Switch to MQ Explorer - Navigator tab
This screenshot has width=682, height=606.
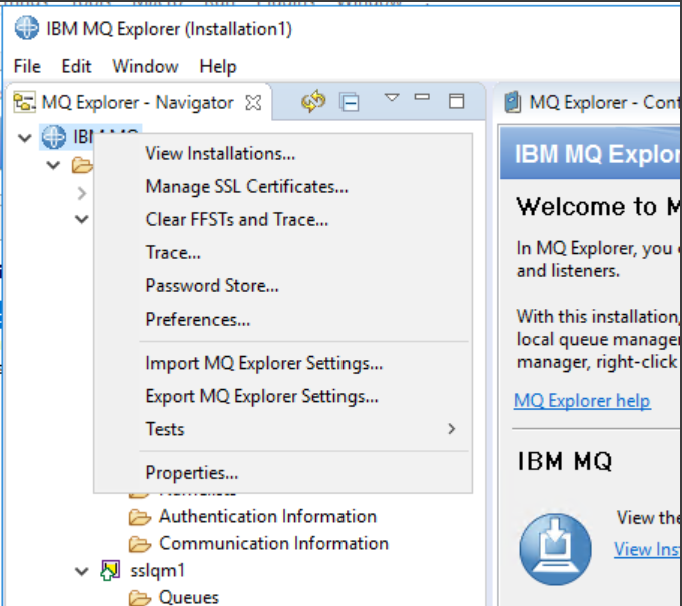pyautogui.click(x=137, y=103)
